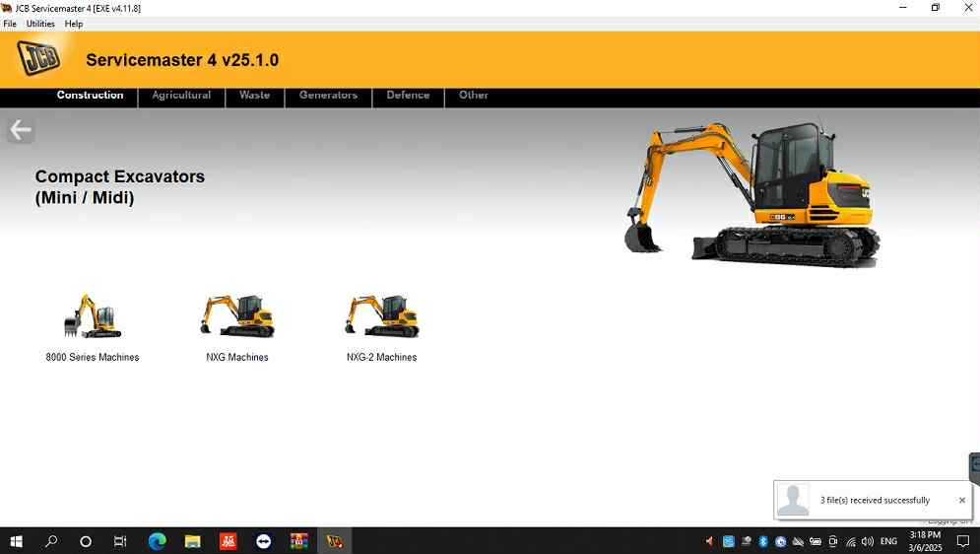Click the ENG language indicator
The height and width of the screenshot is (554, 980).
coord(888,541)
